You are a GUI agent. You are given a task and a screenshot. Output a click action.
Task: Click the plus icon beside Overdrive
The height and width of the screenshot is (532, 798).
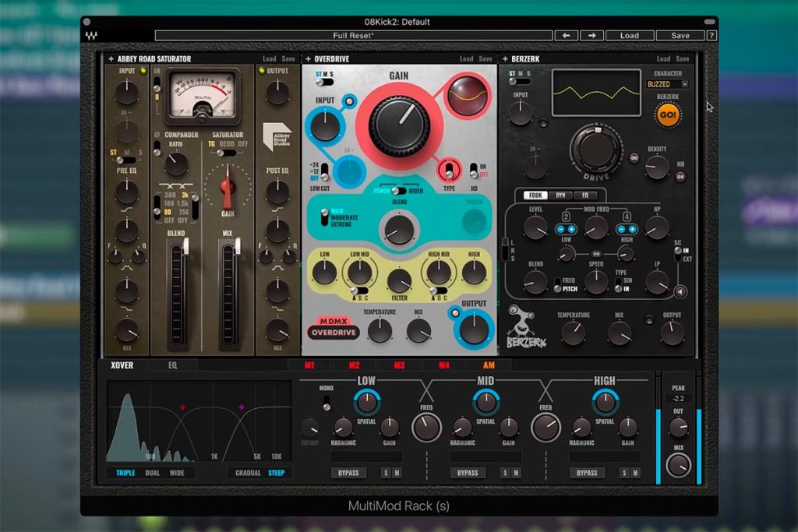click(307, 59)
